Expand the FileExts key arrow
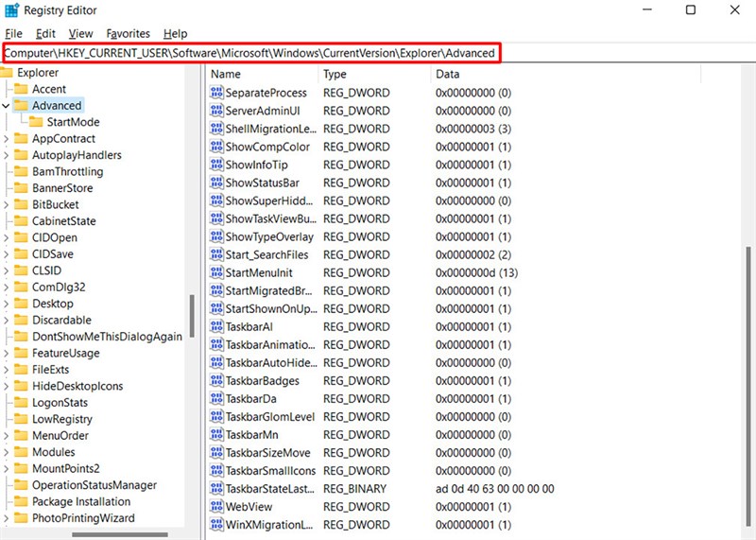This screenshot has height=540, width=756. 6,370
